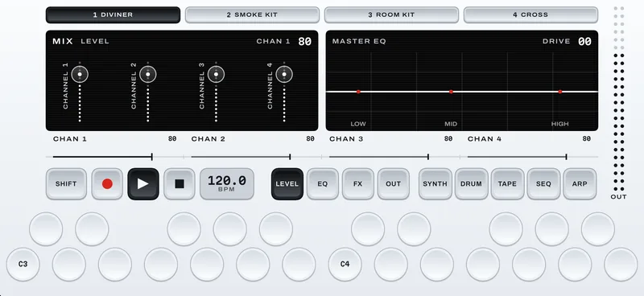Screen dimensions: 644x296
Task: Click the CHAN 3 label below the EQ
Action: 346,139
